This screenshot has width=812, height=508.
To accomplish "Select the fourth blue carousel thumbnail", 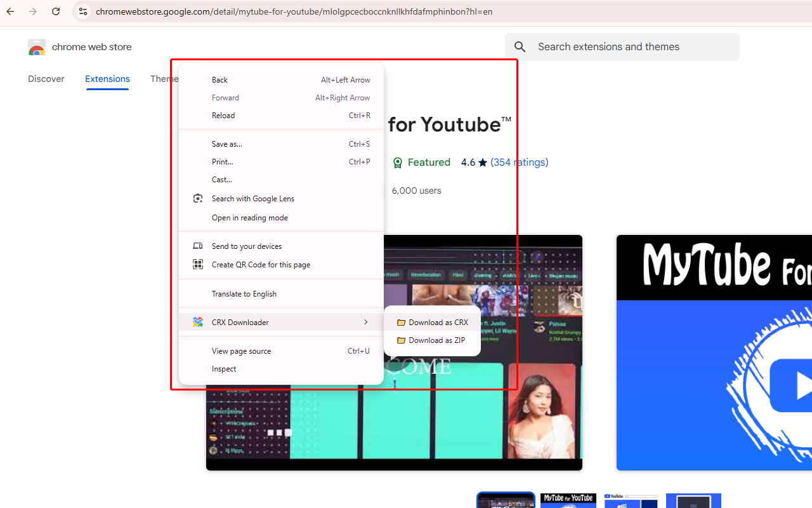I will click(693, 500).
